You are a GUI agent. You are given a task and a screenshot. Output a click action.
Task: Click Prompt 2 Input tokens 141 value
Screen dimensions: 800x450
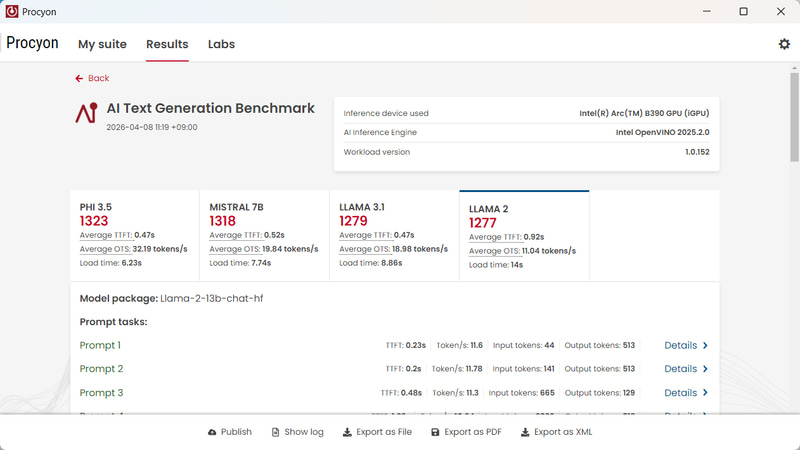(x=549, y=369)
